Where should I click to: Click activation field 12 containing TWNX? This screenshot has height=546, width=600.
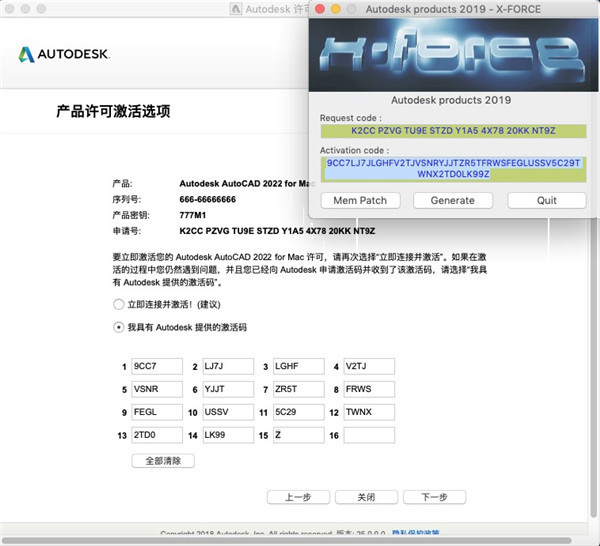(x=369, y=412)
